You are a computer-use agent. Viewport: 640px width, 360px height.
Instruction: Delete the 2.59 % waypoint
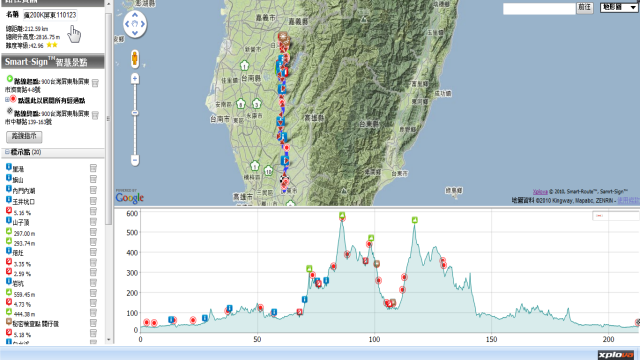(93, 272)
